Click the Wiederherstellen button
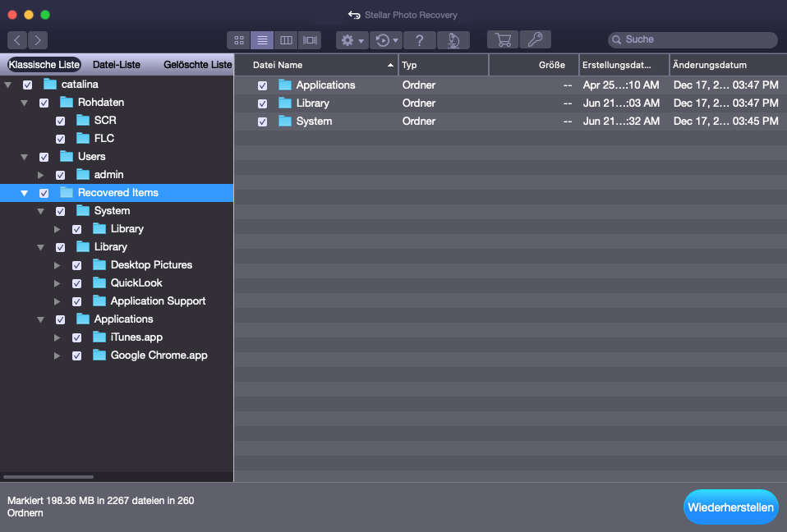 (730, 507)
